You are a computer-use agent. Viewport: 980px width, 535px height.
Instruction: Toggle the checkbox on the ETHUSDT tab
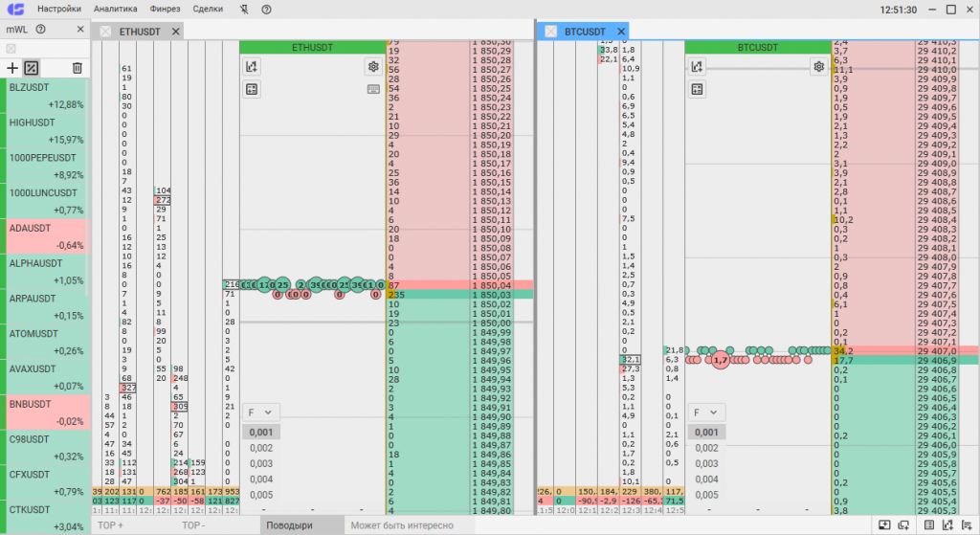click(x=105, y=32)
